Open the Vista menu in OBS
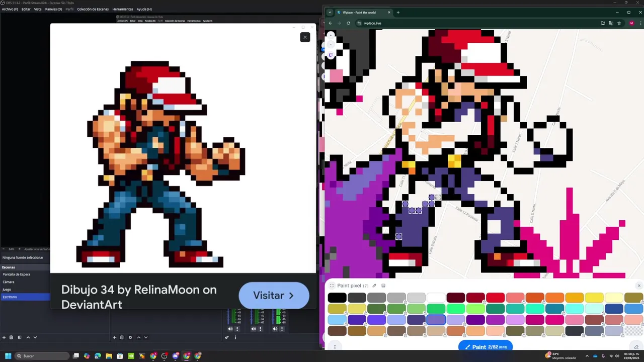Screen dimensions: 644x362 pyautogui.click(x=38, y=9)
